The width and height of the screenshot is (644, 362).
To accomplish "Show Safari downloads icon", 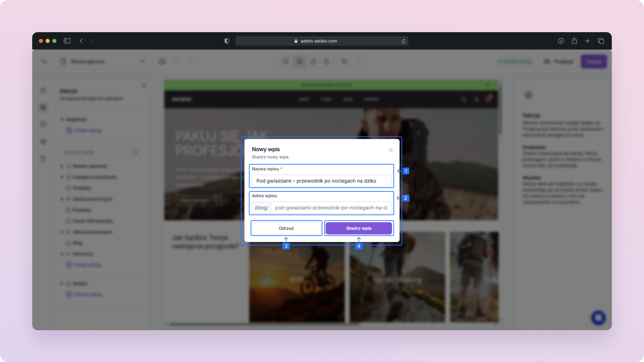I will tap(561, 41).
